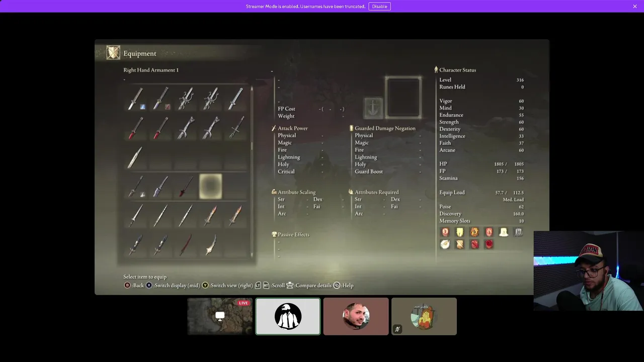The width and height of the screenshot is (644, 362).
Task: Select the fifth plain sword in the top row
Action: coord(235,99)
